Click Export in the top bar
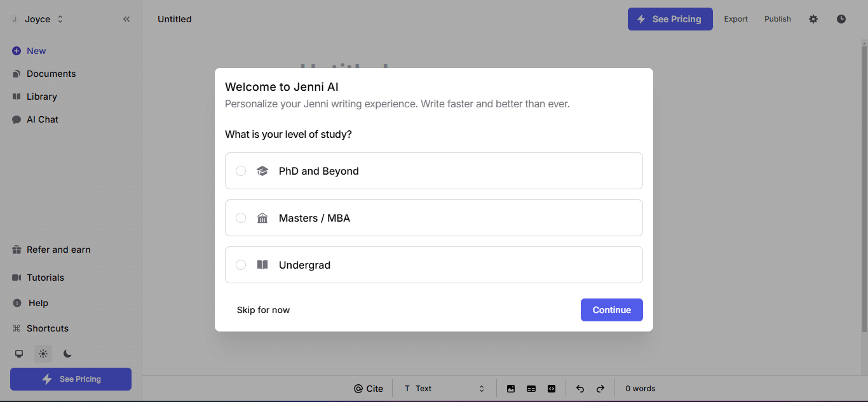This screenshot has height=402, width=868. click(x=736, y=19)
